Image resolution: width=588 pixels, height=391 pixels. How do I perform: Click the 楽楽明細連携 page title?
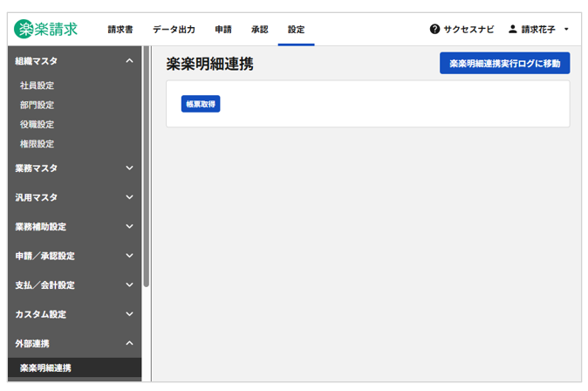[209, 64]
